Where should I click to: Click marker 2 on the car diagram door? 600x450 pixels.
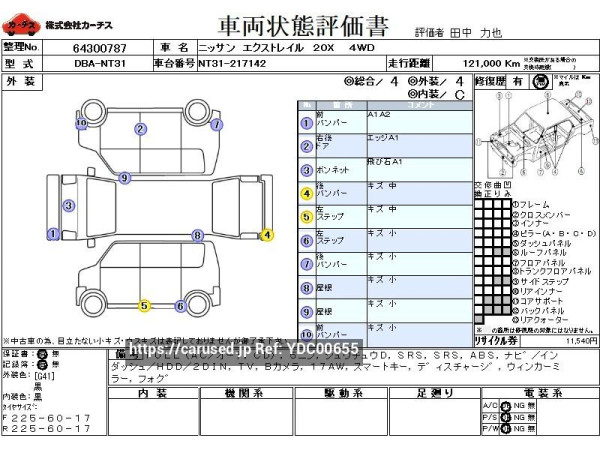(139, 128)
